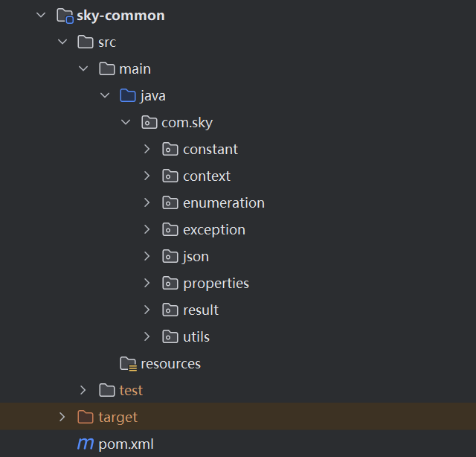This screenshot has width=476, height=457.
Task: Click the utils package icon
Action: coord(170,337)
